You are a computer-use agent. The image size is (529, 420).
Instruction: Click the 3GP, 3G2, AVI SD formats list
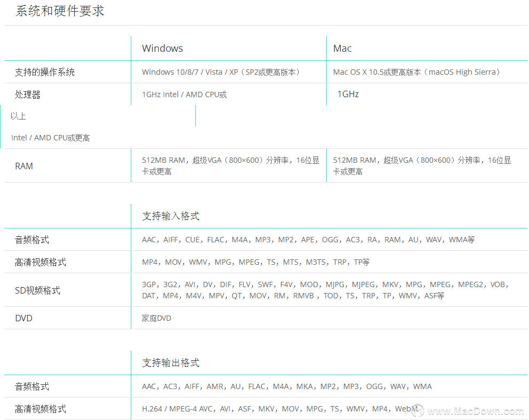pos(325,290)
